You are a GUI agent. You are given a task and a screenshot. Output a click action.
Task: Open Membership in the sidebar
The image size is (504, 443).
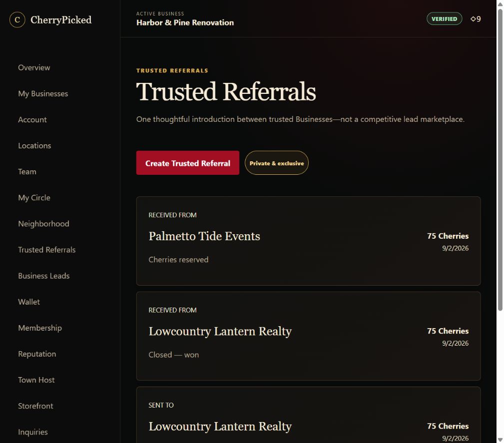pyautogui.click(x=40, y=328)
